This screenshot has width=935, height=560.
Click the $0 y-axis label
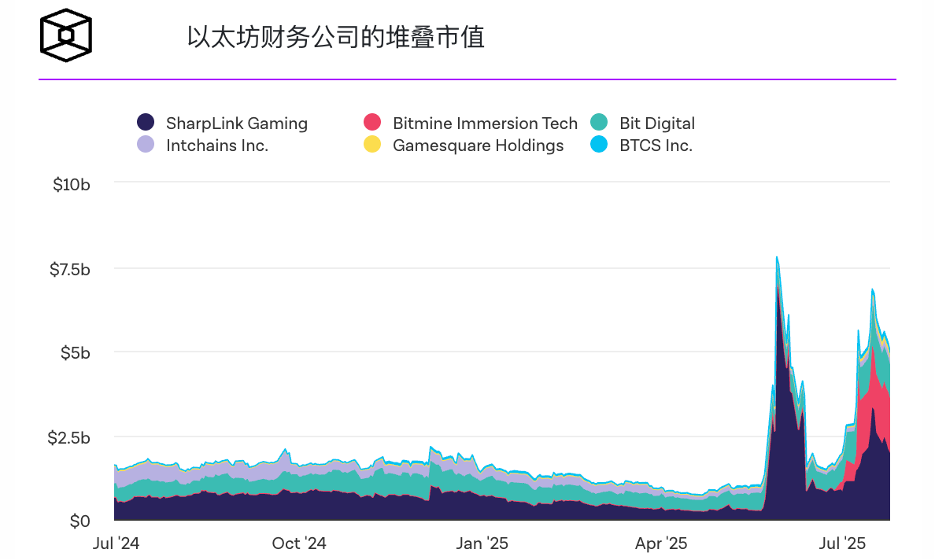(x=80, y=521)
